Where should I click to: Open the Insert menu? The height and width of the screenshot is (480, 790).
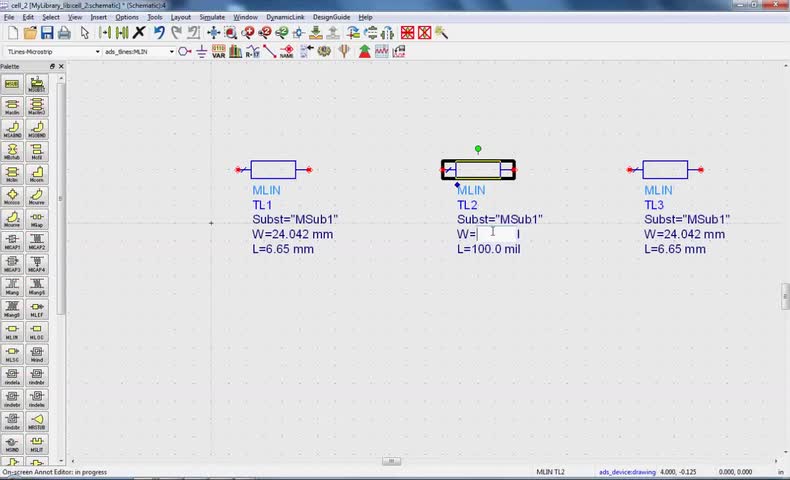pyautogui.click(x=98, y=17)
